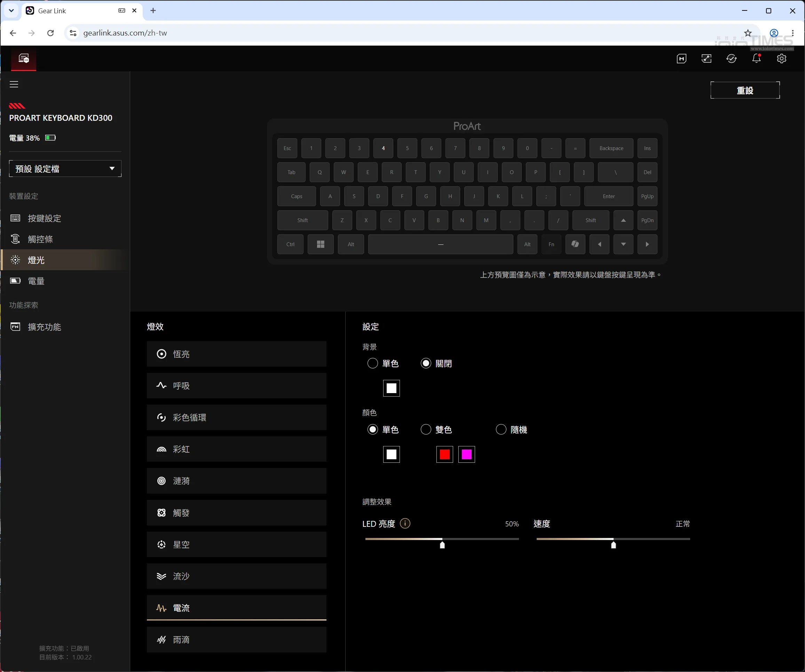
Task: Click the Windows key on keyboard preview
Action: pos(321,244)
